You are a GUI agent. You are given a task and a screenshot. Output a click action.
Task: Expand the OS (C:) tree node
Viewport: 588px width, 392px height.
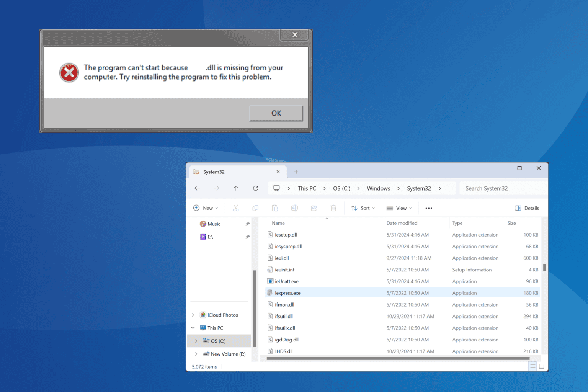click(x=196, y=341)
